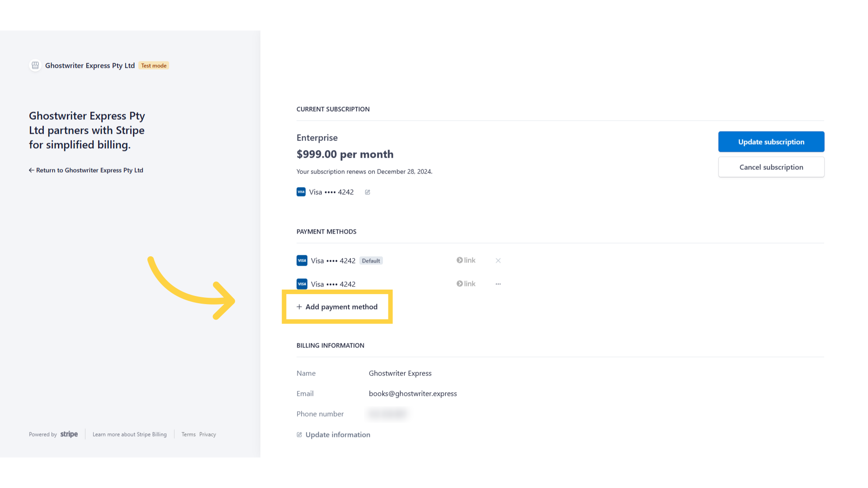Click the Name label in billing information

306,373
